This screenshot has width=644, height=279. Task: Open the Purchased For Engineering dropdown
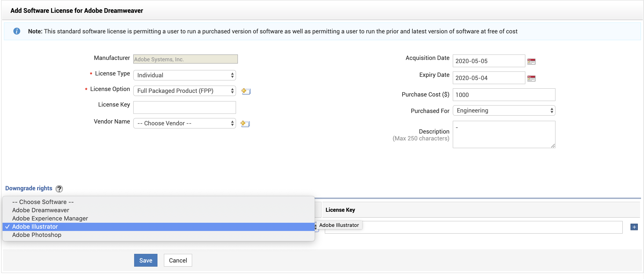[504, 111]
